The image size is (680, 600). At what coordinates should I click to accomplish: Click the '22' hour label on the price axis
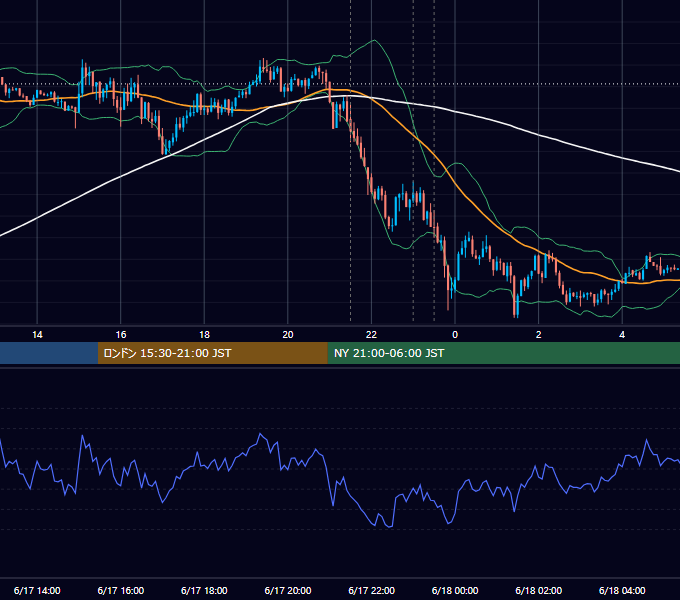tap(371, 335)
